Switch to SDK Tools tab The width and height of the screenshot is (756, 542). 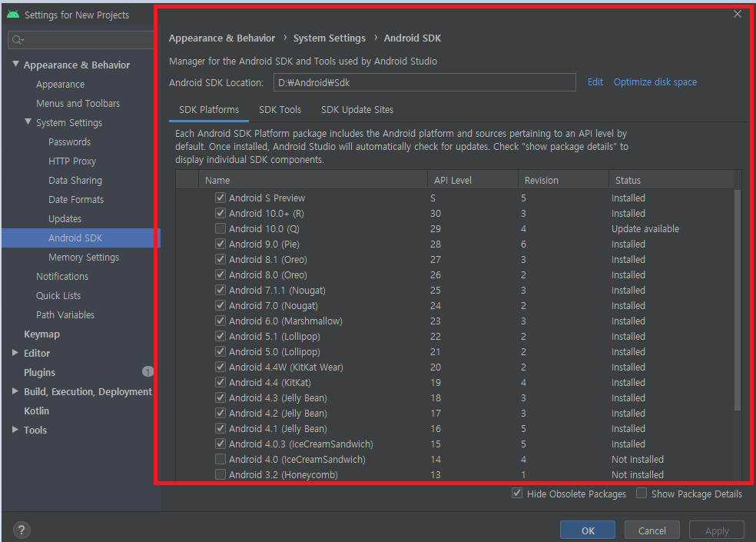pos(280,110)
